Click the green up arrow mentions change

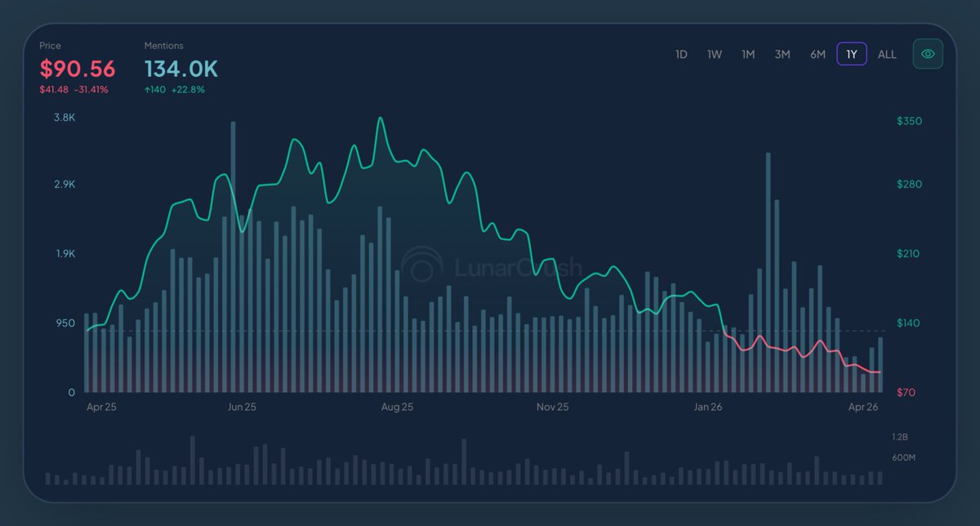click(x=148, y=89)
